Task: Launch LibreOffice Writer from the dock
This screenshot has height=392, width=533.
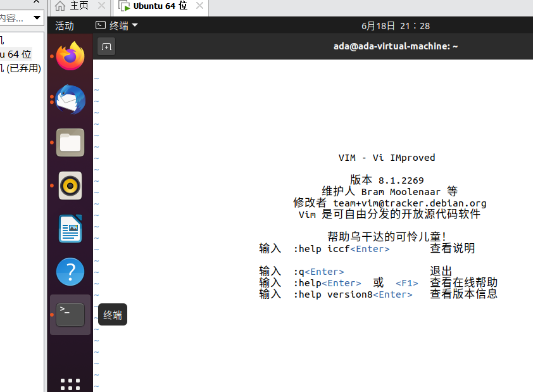Action: click(x=70, y=229)
